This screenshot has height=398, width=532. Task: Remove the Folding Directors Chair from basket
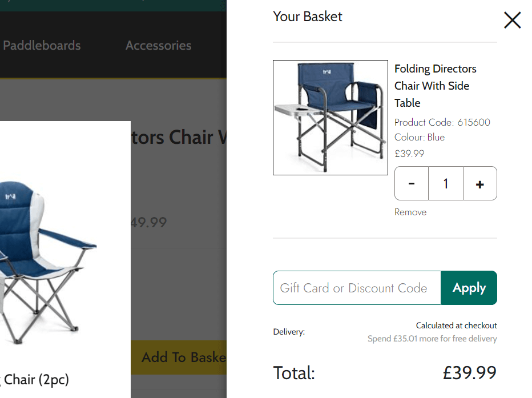click(x=410, y=212)
